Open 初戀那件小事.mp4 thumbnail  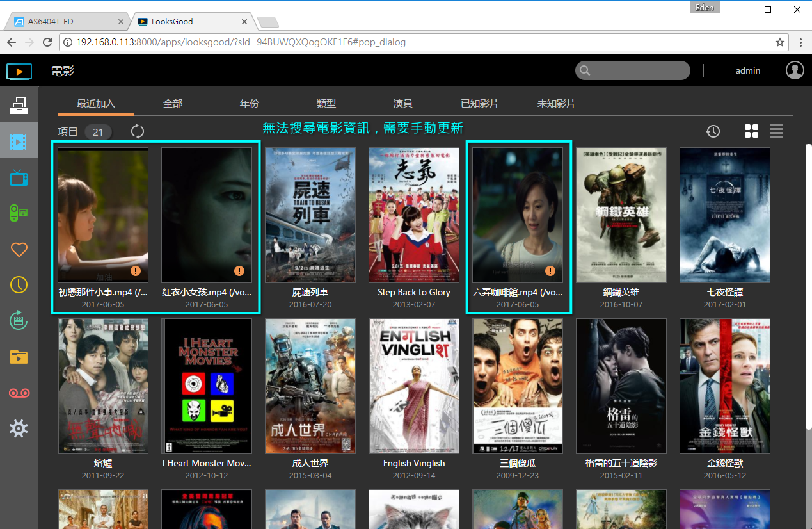pos(103,215)
